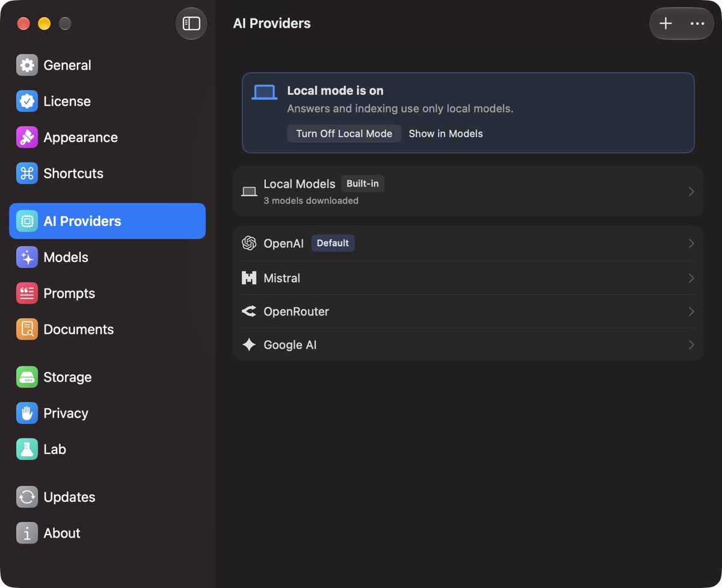Click the General gear icon
Screen dimensions: 722x588
[27, 66]
